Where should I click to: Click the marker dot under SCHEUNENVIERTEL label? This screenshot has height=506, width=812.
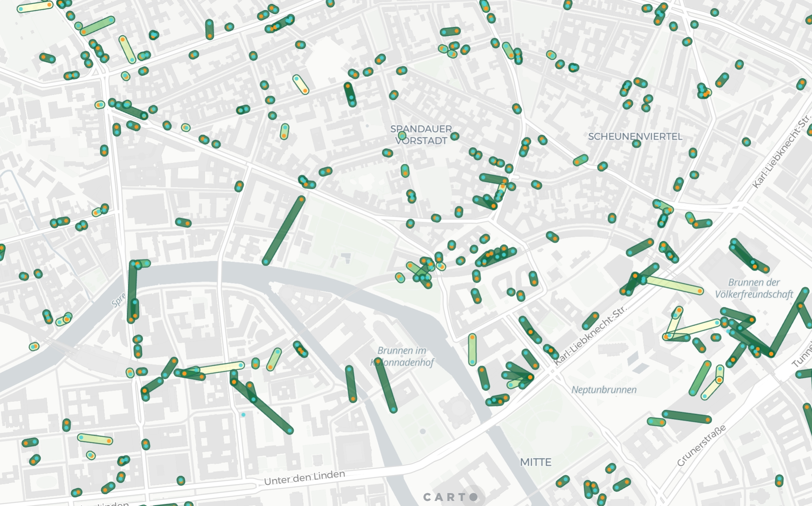[636, 144]
